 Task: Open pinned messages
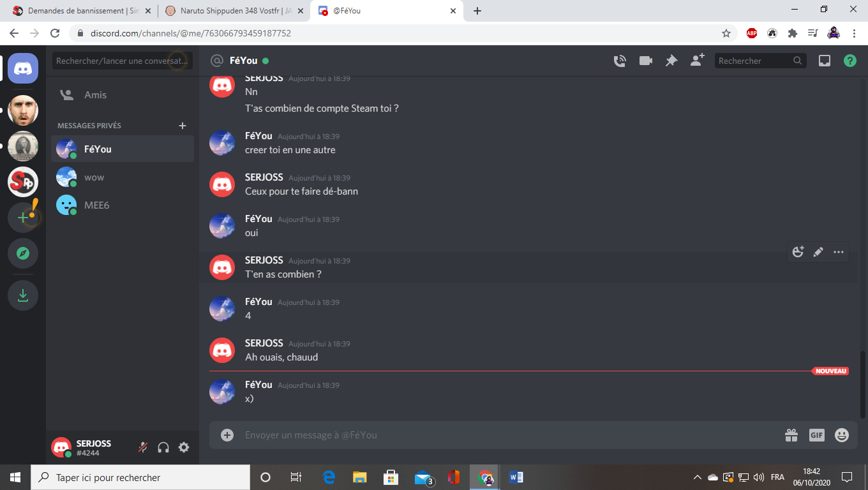[671, 61]
